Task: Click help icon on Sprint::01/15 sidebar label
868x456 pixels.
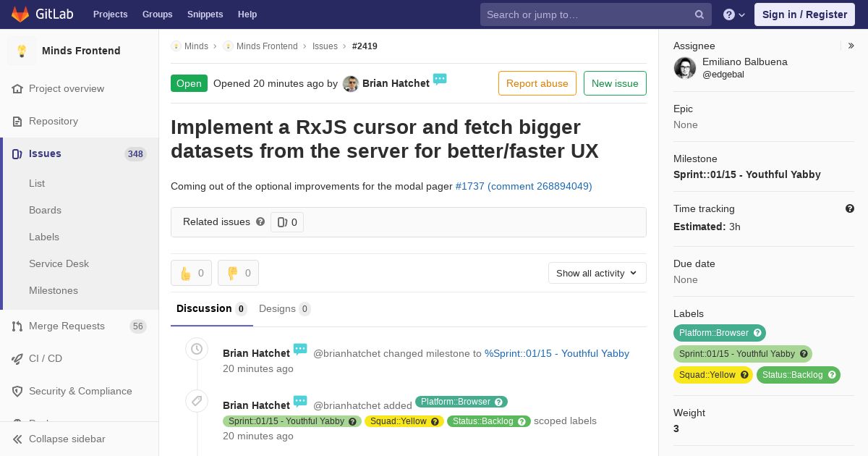Action: 804,354
